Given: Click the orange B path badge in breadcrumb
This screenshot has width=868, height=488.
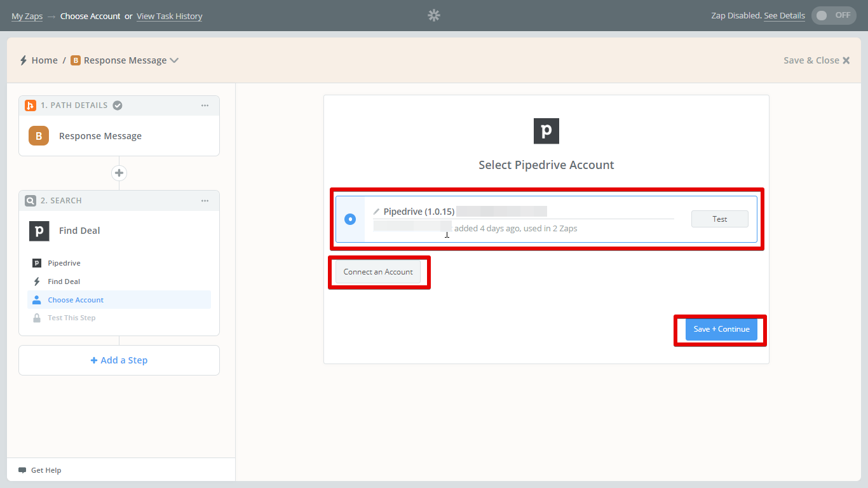Looking at the screenshot, I should [x=76, y=60].
